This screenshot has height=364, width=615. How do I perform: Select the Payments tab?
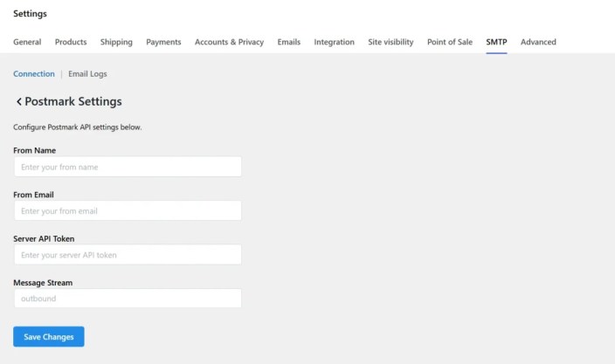[x=163, y=42]
